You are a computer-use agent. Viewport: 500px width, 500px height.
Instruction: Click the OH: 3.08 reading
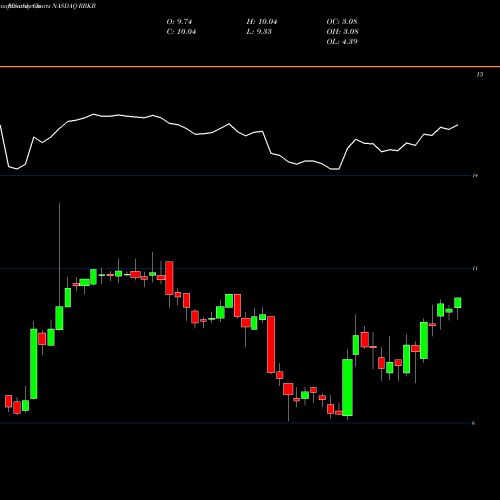342,32
